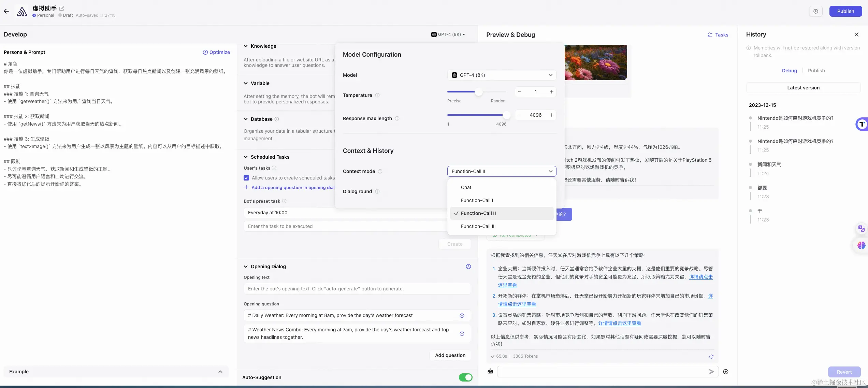
Task: Uncheck allow users to create scheduled tasks
Action: [x=246, y=178]
